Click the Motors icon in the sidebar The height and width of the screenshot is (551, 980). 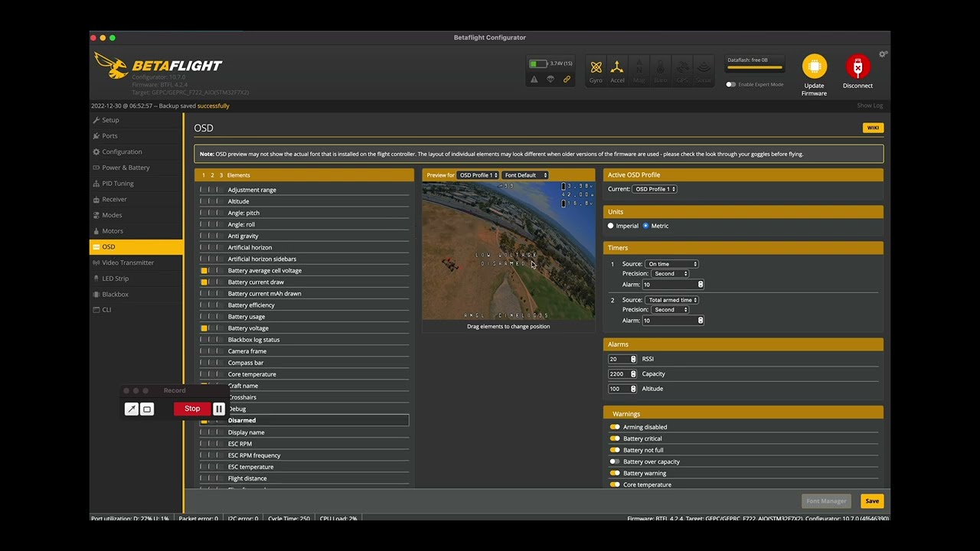click(x=96, y=231)
